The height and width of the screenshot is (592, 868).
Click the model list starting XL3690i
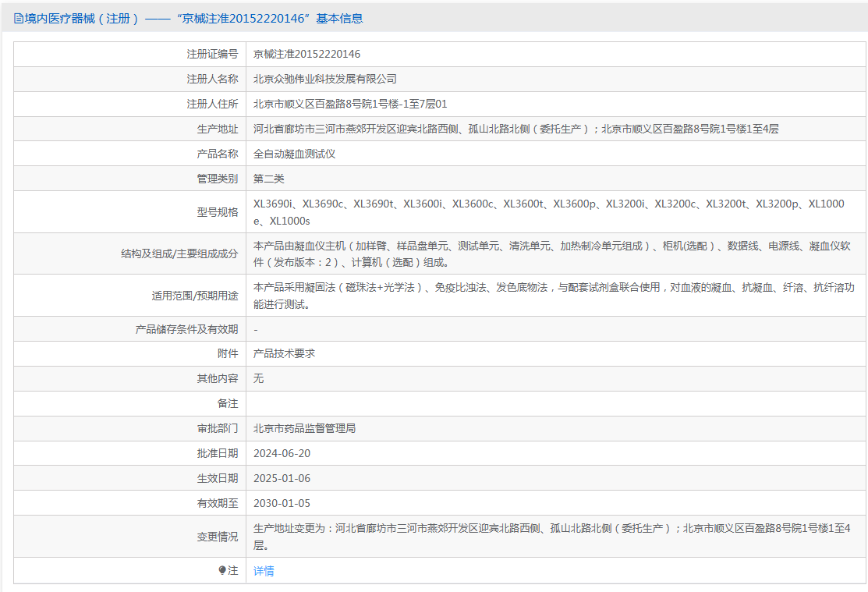548,212
